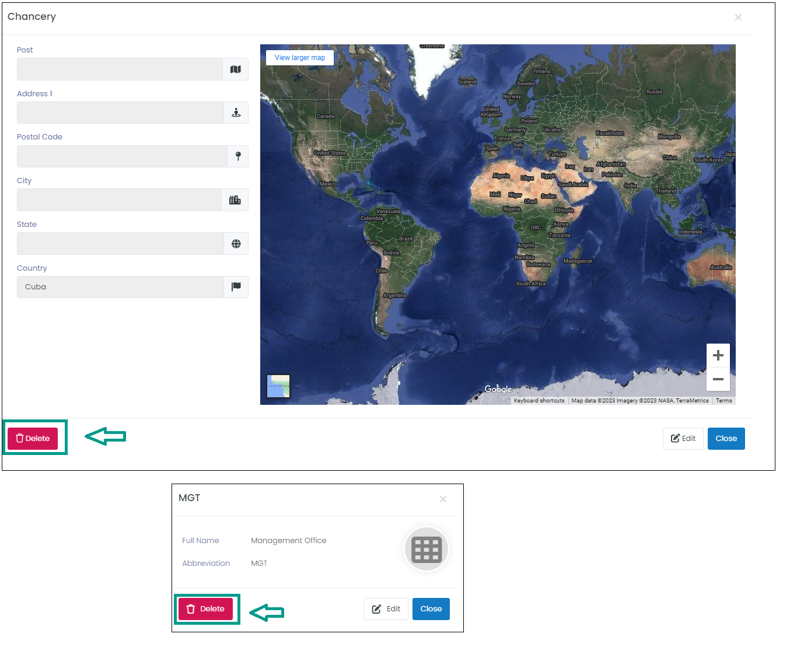Click the Kazakhstan label on the map
The width and height of the screenshot is (811, 672).
[x=610, y=133]
